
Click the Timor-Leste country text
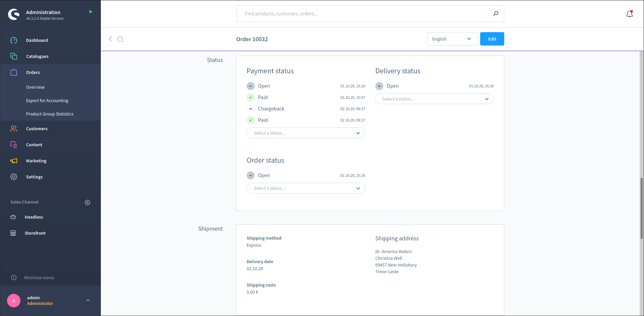[x=387, y=272]
